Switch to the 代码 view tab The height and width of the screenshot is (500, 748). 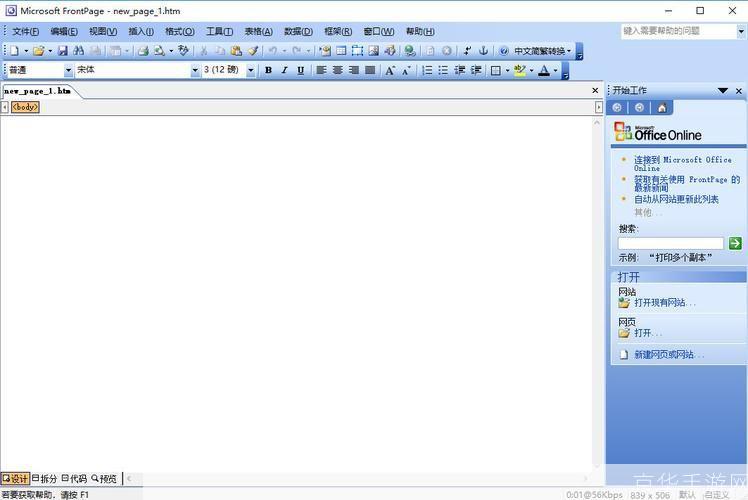74,478
